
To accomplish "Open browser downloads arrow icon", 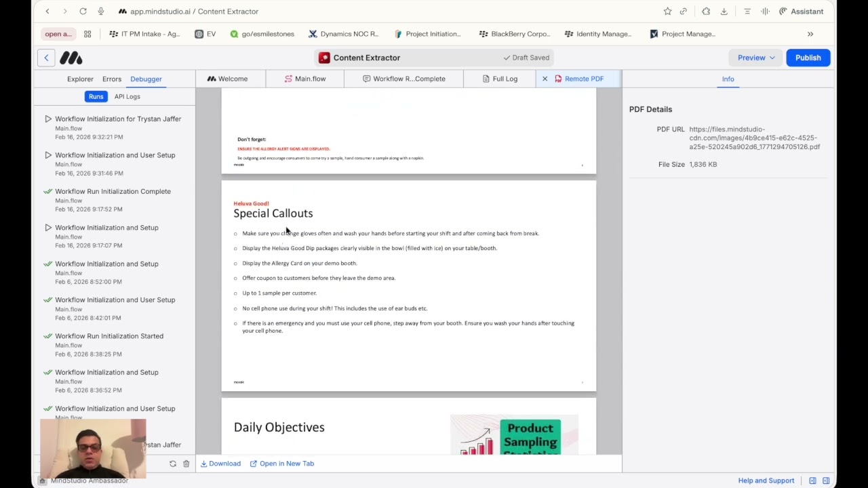I will click(x=724, y=12).
